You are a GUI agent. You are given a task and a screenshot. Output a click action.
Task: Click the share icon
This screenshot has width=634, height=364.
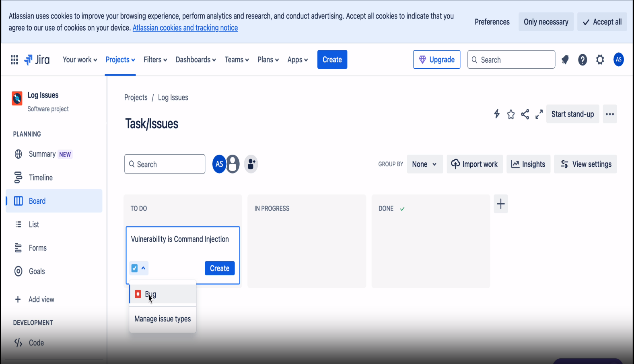pos(525,114)
